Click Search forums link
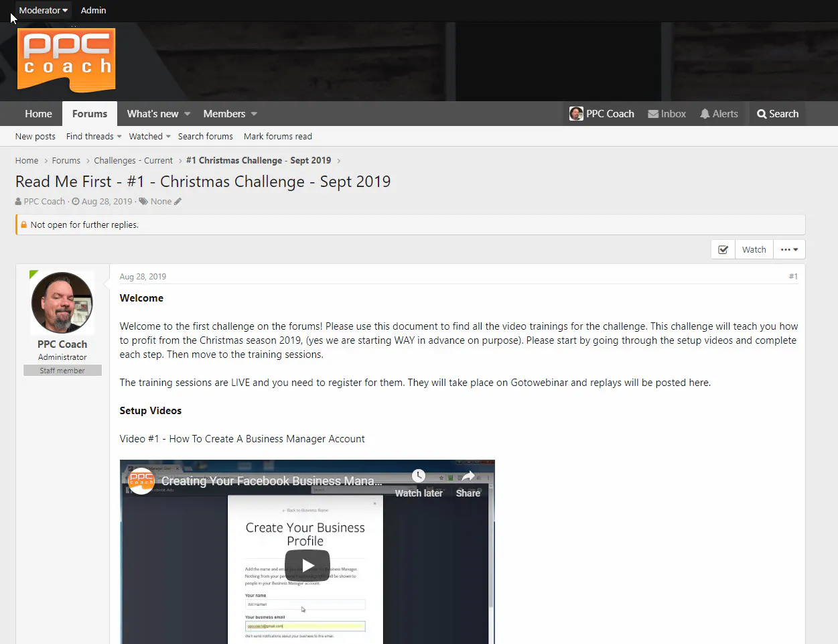Image resolution: width=838 pixels, height=644 pixels. tap(206, 137)
